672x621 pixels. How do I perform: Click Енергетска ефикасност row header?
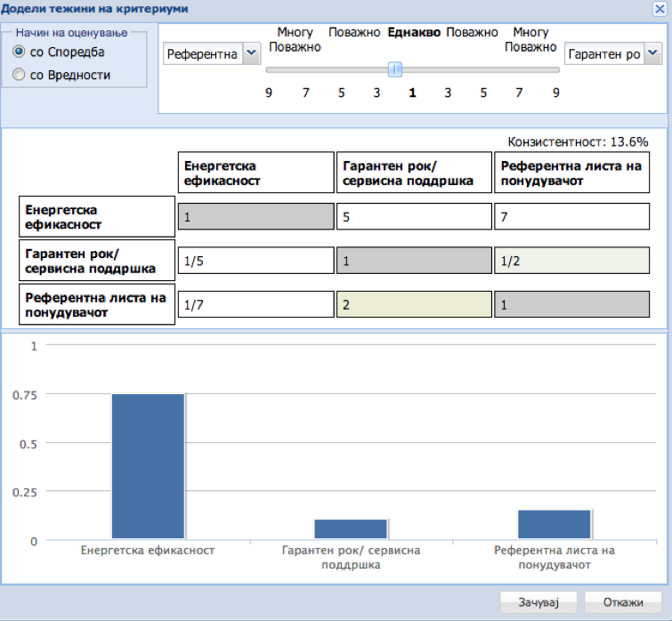coord(97,217)
